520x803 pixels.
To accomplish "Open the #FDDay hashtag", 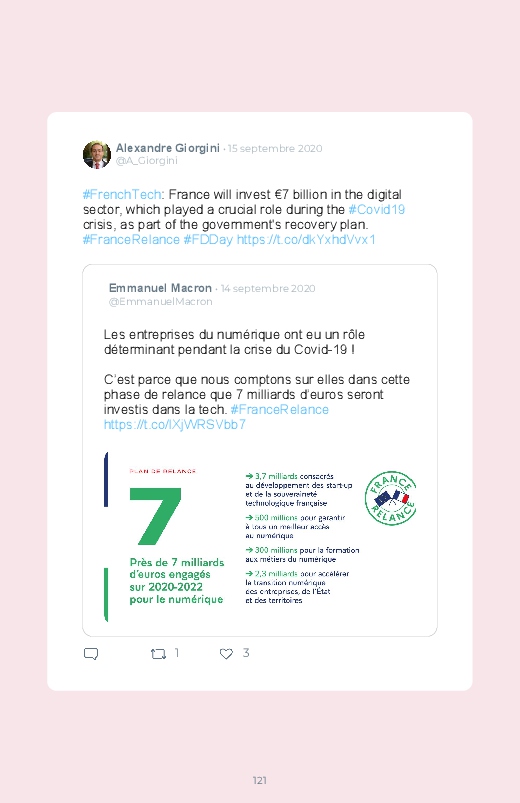I will pos(208,240).
